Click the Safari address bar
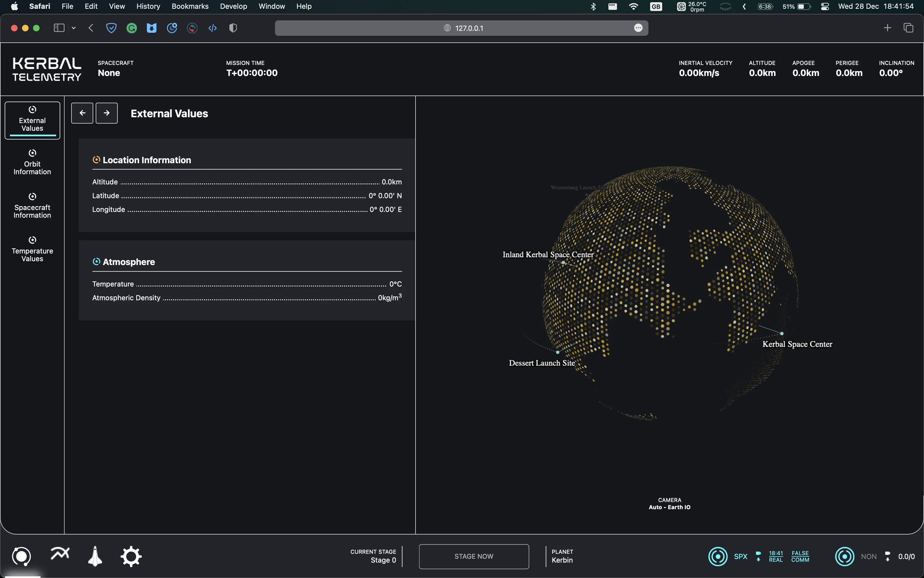 click(x=461, y=28)
